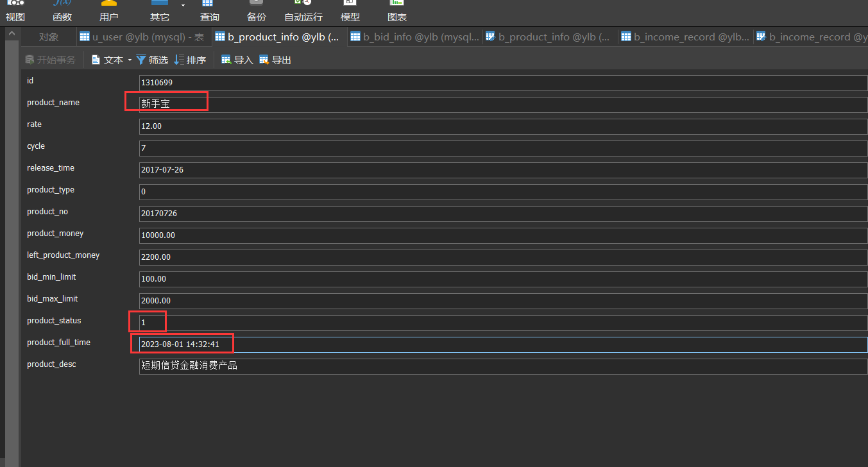This screenshot has width=868, height=467.
Task: Click the 导入 (Import) icon
Action: (x=226, y=60)
